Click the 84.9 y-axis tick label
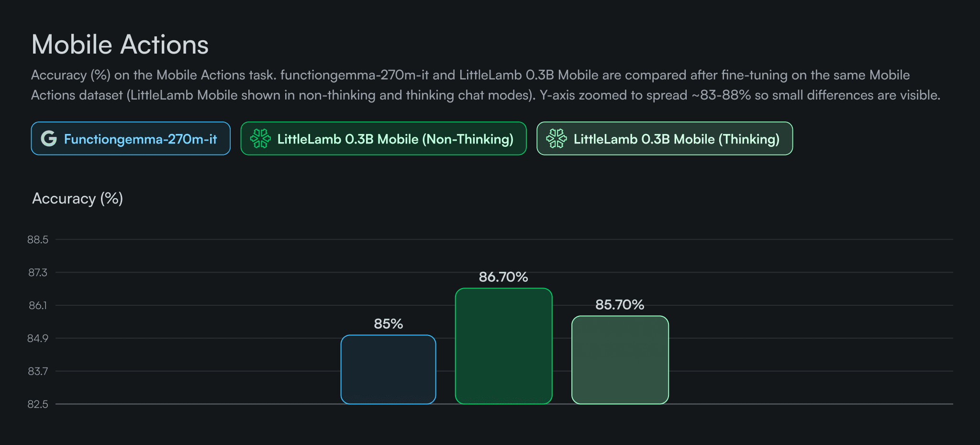 38,338
